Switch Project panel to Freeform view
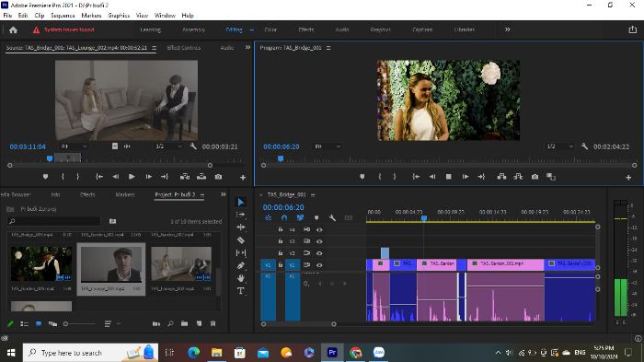The image size is (644, 362). (52, 323)
